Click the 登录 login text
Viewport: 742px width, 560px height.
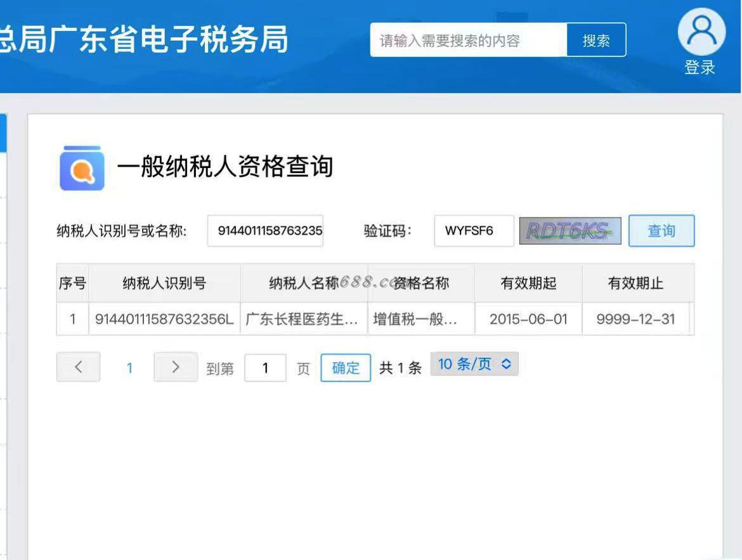700,67
